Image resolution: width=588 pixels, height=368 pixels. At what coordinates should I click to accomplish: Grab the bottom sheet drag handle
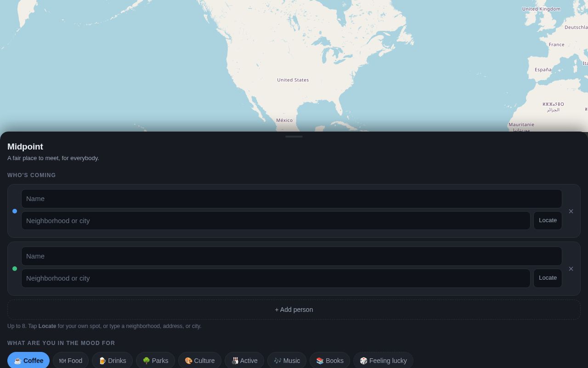[x=294, y=137]
